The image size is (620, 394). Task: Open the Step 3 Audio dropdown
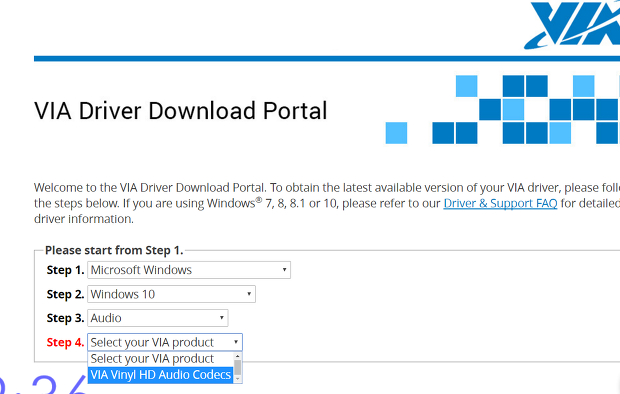158,318
